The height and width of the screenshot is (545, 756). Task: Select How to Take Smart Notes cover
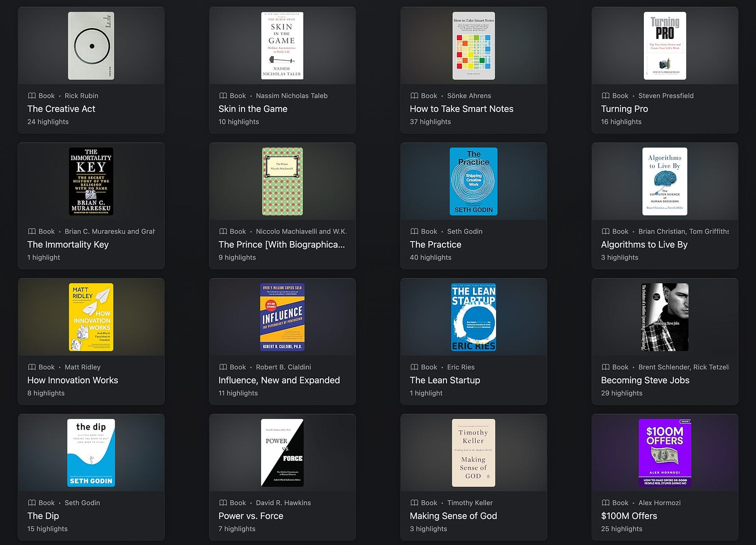click(x=474, y=46)
